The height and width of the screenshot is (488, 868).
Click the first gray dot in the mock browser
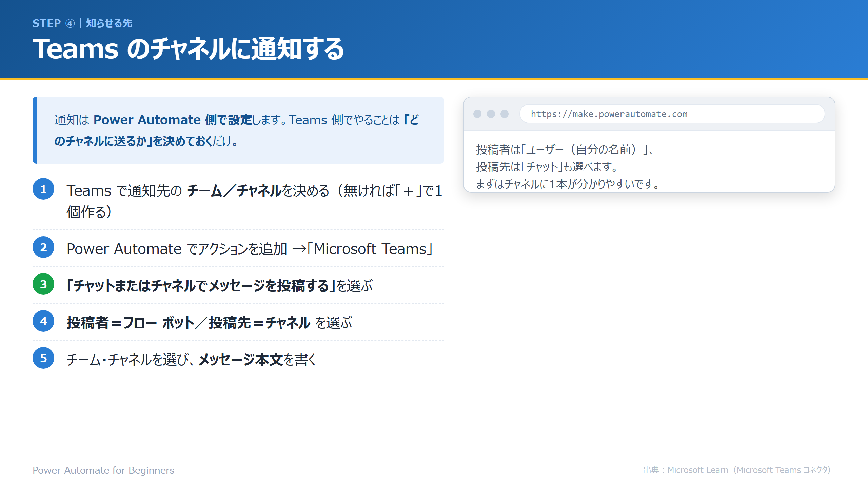(x=477, y=114)
